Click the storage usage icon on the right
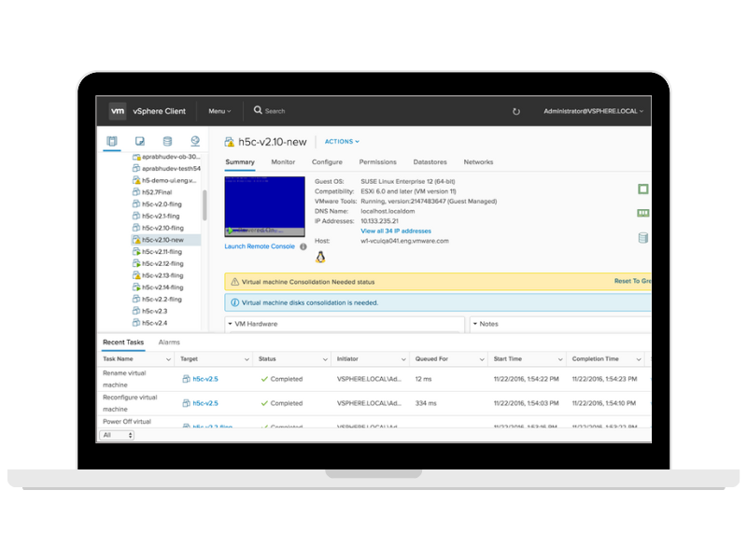This screenshot has height=560, width=747. 642,238
